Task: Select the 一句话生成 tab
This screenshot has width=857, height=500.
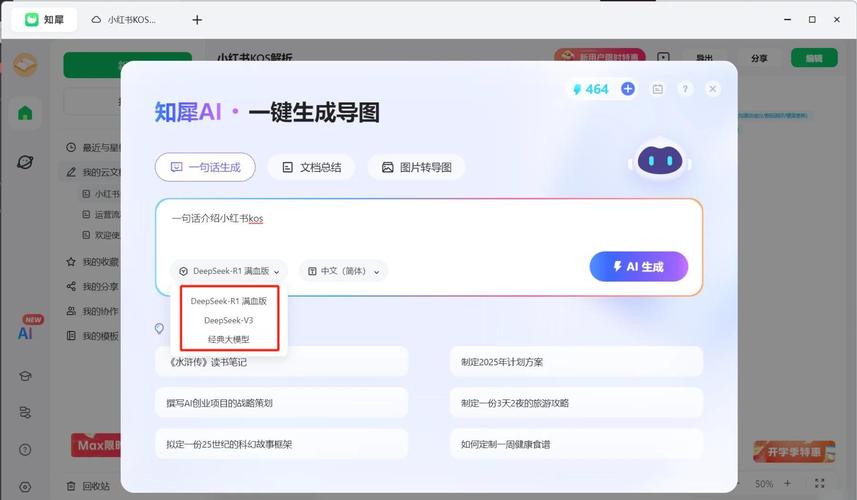Action: 205,167
